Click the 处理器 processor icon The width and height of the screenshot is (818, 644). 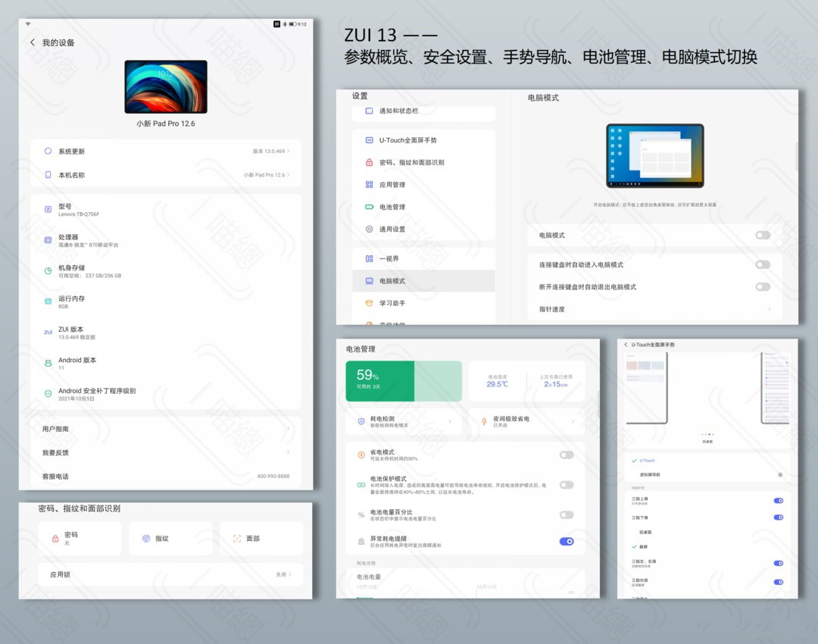click(x=48, y=240)
